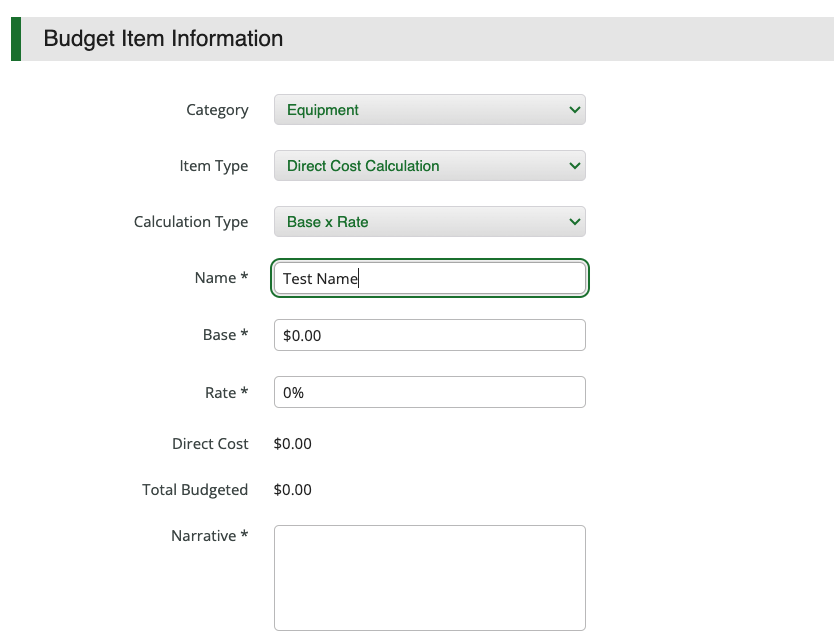The height and width of the screenshot is (634, 834).
Task: Click the Budget Item Information heading
Action: click(x=163, y=39)
